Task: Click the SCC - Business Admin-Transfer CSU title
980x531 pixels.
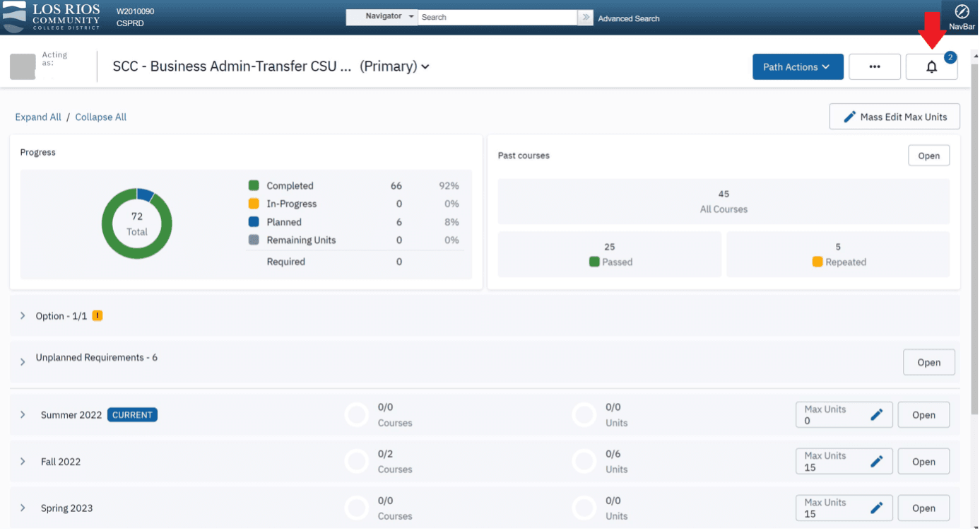Action: 232,66
